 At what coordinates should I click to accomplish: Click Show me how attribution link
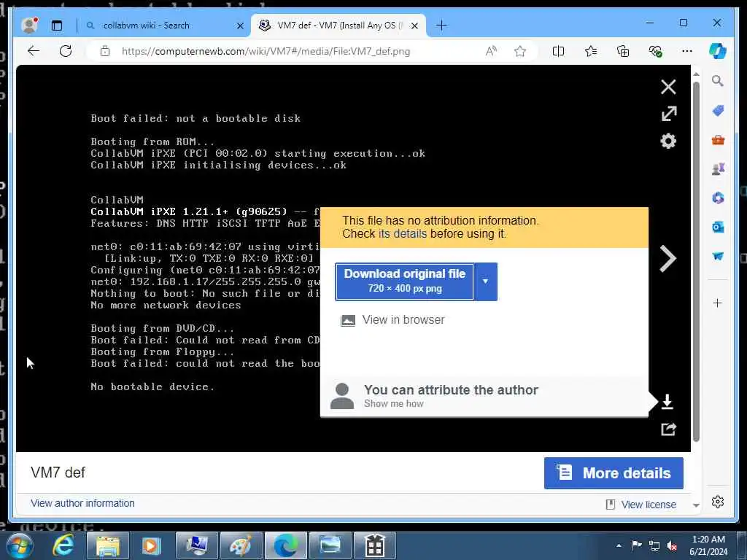pos(393,404)
